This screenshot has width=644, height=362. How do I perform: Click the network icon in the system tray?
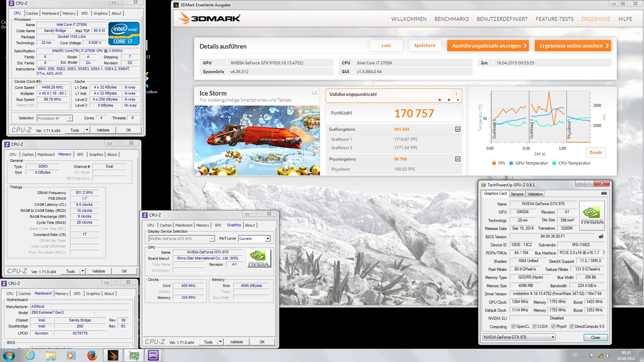click(600, 356)
